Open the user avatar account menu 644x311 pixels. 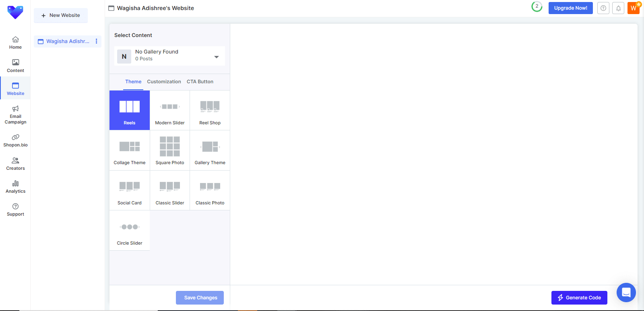(x=633, y=8)
